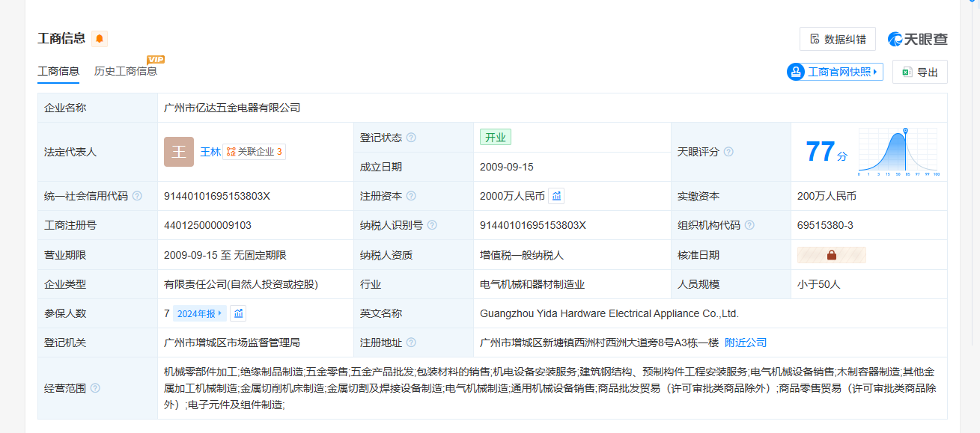The height and width of the screenshot is (433, 980).
Task: Click the orange bell alert icon beside 工商信息
Action: pyautogui.click(x=100, y=39)
